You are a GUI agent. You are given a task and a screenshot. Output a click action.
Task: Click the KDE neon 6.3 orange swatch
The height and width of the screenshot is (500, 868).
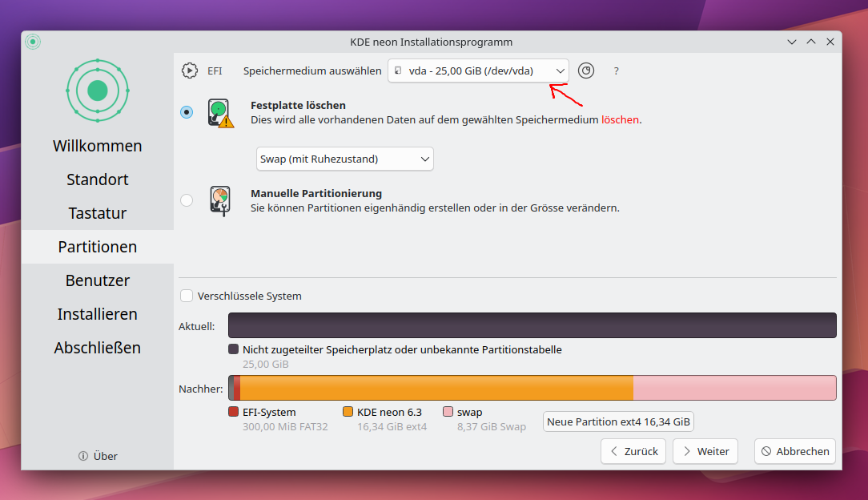pyautogui.click(x=348, y=411)
